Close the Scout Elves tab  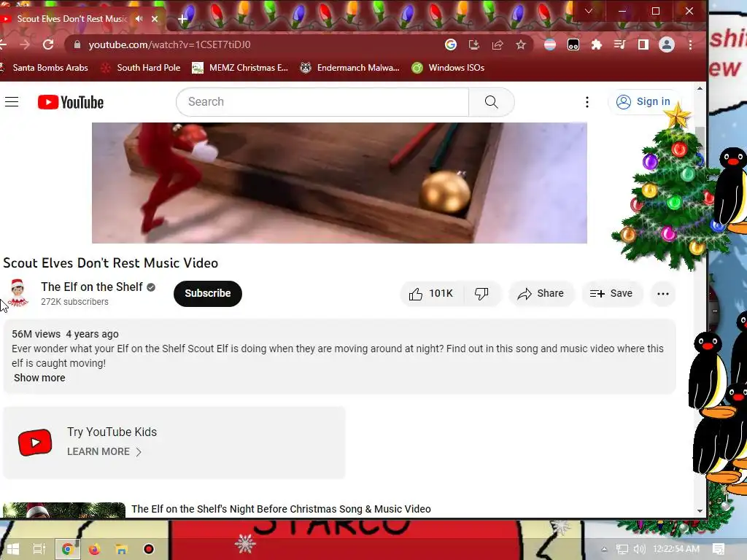(x=155, y=19)
